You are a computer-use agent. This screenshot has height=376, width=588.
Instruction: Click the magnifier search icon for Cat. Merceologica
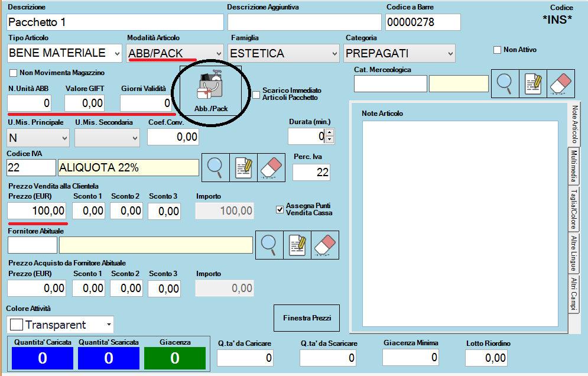click(x=504, y=83)
